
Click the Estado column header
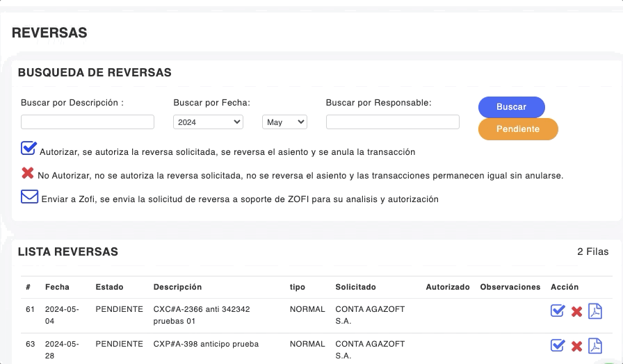(109, 287)
